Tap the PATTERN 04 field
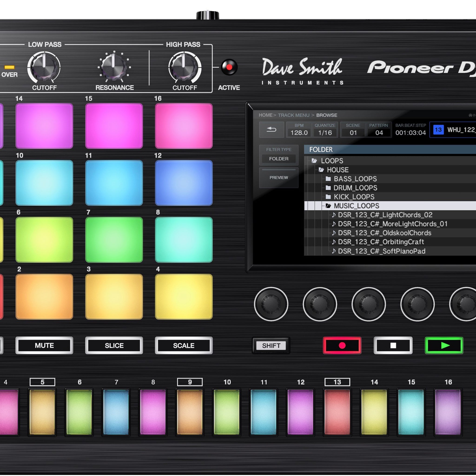476x476 pixels. click(379, 130)
